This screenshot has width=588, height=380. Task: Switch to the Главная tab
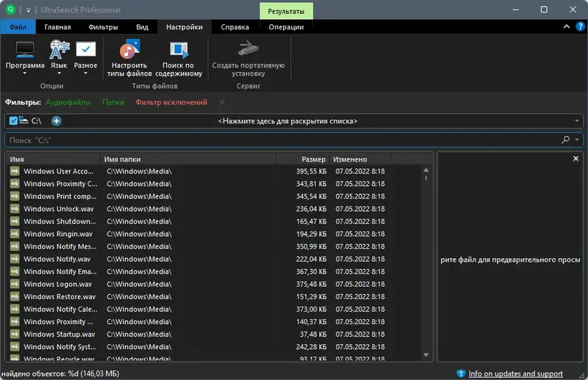tap(57, 27)
